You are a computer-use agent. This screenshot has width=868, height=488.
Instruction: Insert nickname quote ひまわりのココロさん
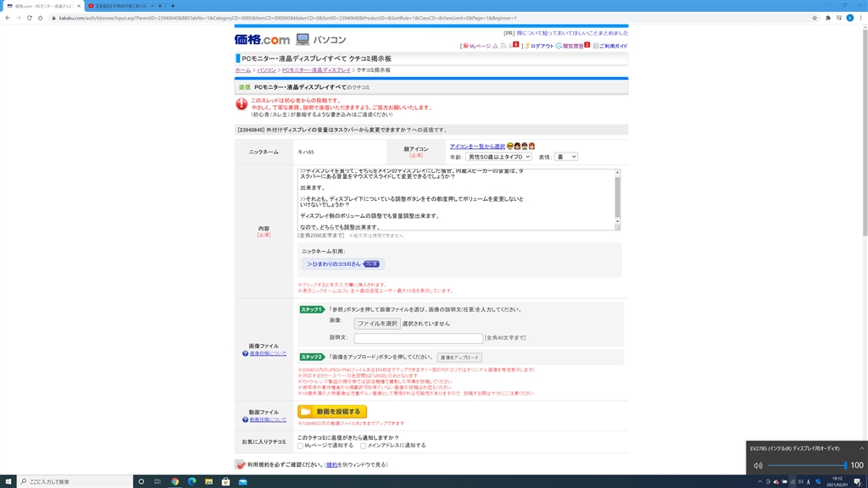(x=342, y=264)
